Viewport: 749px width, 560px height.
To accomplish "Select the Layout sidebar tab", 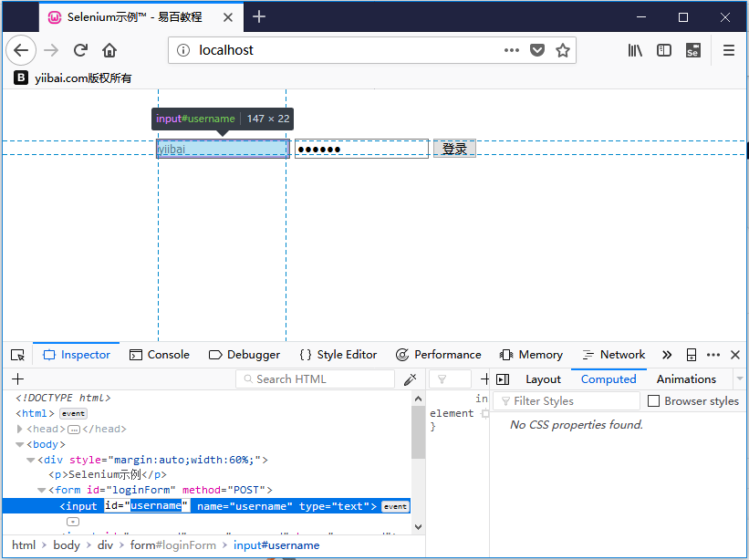I will point(543,379).
